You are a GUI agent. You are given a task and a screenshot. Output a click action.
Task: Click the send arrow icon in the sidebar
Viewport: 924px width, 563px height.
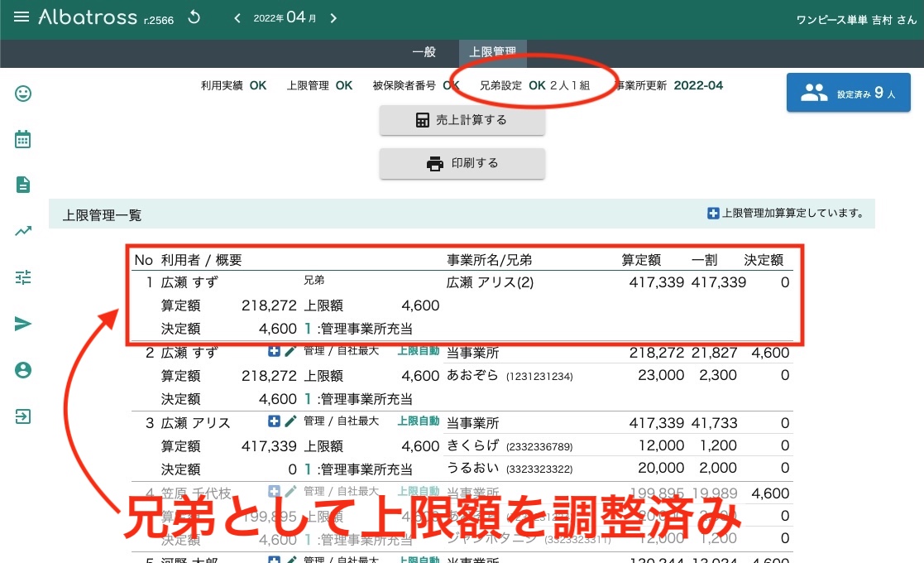click(x=22, y=324)
